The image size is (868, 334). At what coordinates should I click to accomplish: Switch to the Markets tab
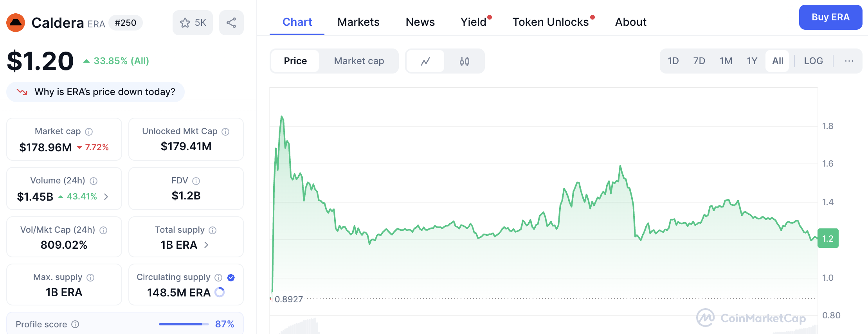click(358, 22)
